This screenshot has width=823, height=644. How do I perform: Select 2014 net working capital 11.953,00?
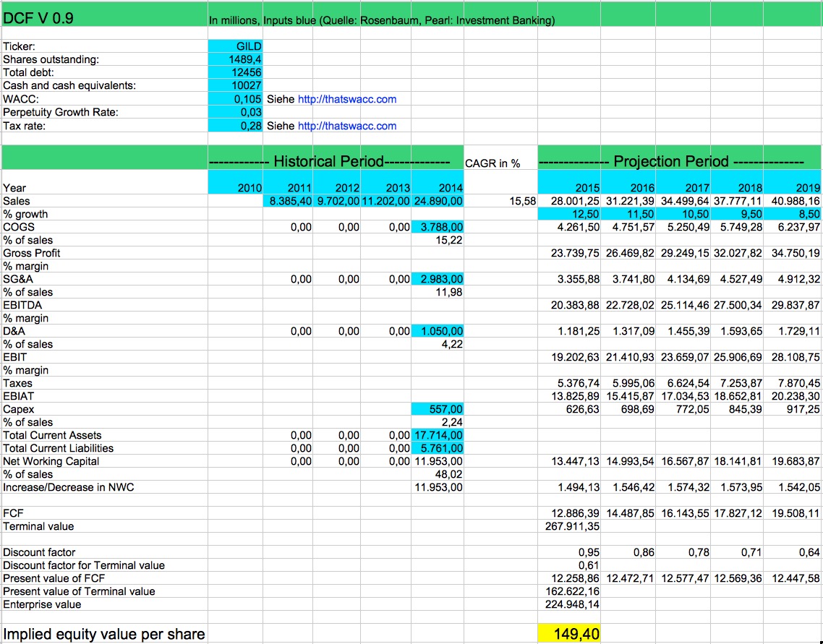tap(438, 462)
